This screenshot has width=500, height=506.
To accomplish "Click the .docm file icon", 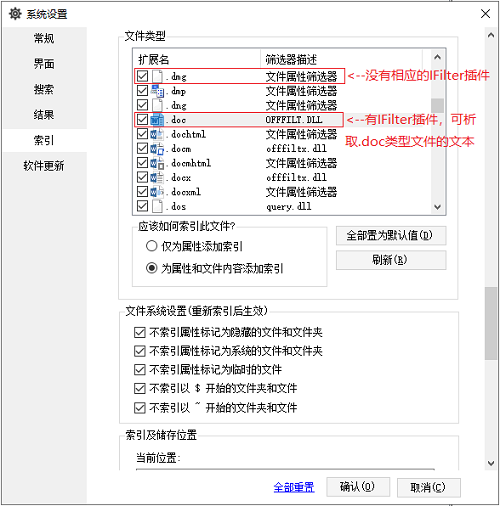I will pyautogui.click(x=157, y=149).
